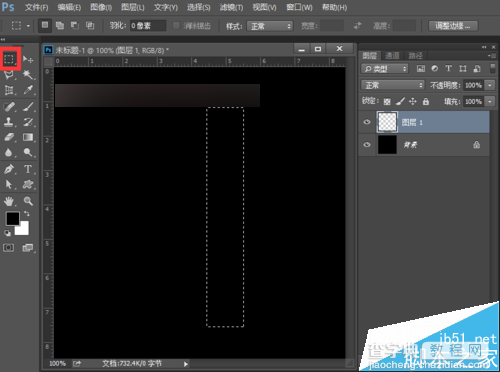Select the Eraser tool

pos(10,137)
